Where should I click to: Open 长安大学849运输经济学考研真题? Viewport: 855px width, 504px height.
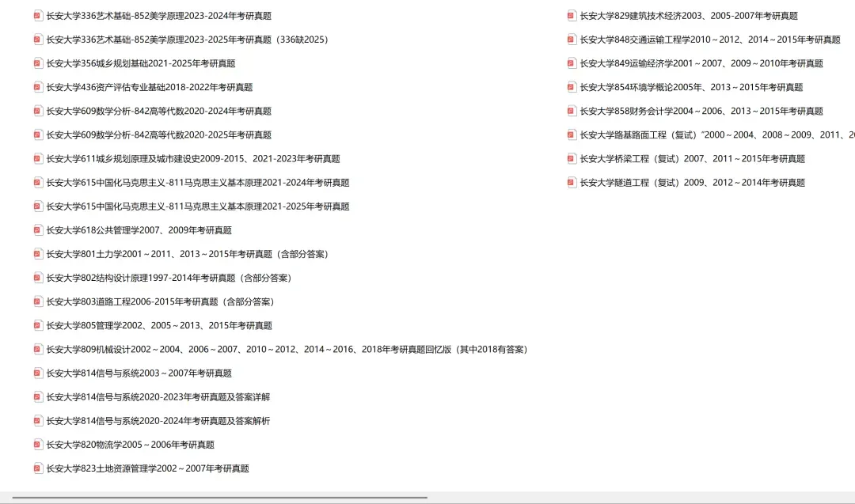click(697, 63)
